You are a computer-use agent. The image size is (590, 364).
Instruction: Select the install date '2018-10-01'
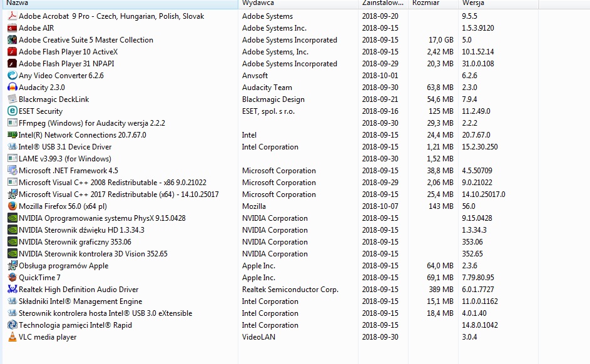[380, 76]
